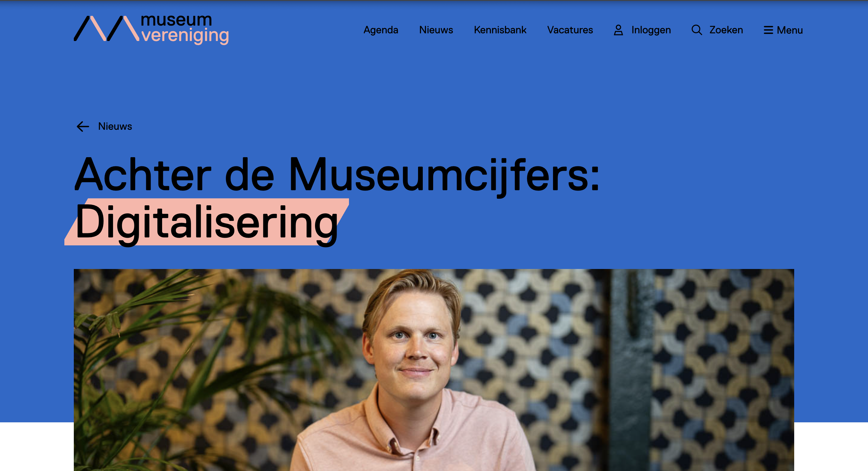Screen dimensions: 868x471
Task: Click the Inloggen text link
Action: click(x=651, y=30)
